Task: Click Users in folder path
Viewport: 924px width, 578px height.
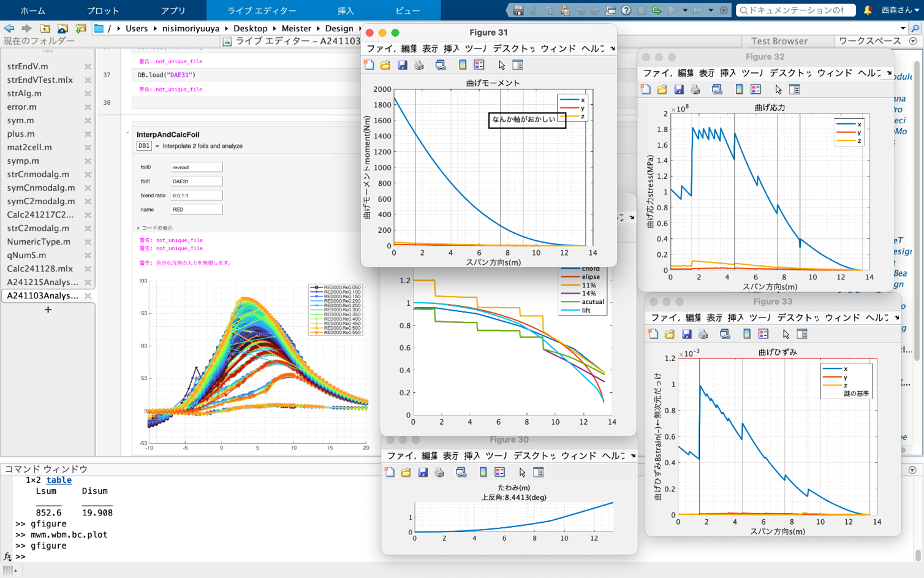Action: [137, 28]
